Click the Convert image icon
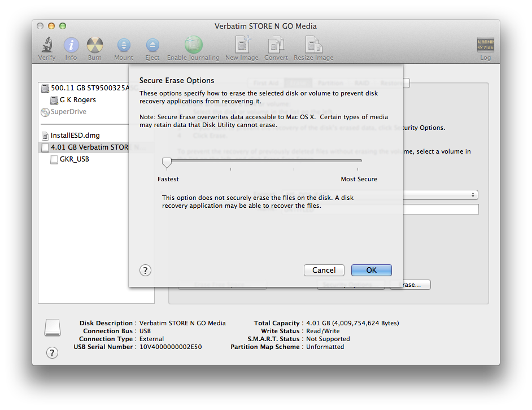Screen dimensions: 532x410 click(276, 45)
